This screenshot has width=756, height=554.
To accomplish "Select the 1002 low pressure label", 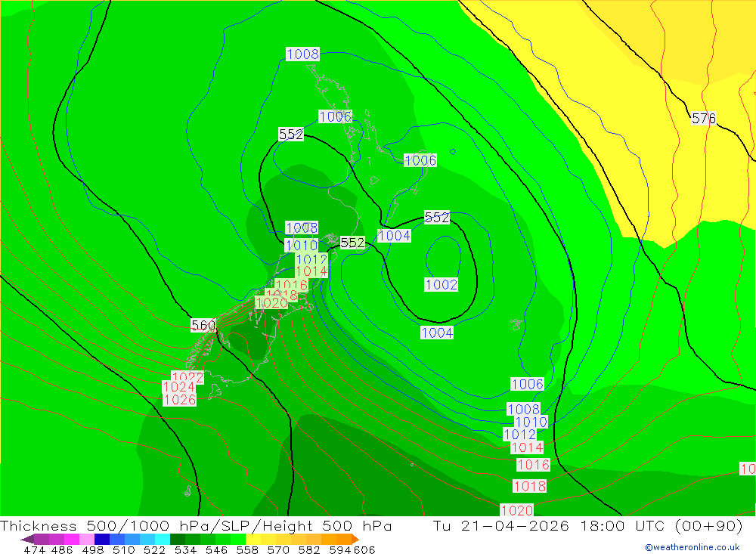I will (x=442, y=284).
